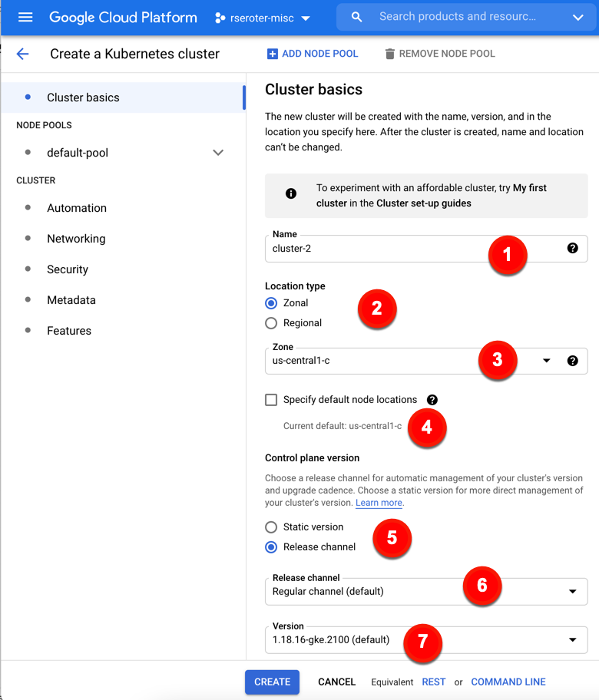
Task: Click the Add Node Pool plus icon
Action: pyautogui.click(x=272, y=54)
